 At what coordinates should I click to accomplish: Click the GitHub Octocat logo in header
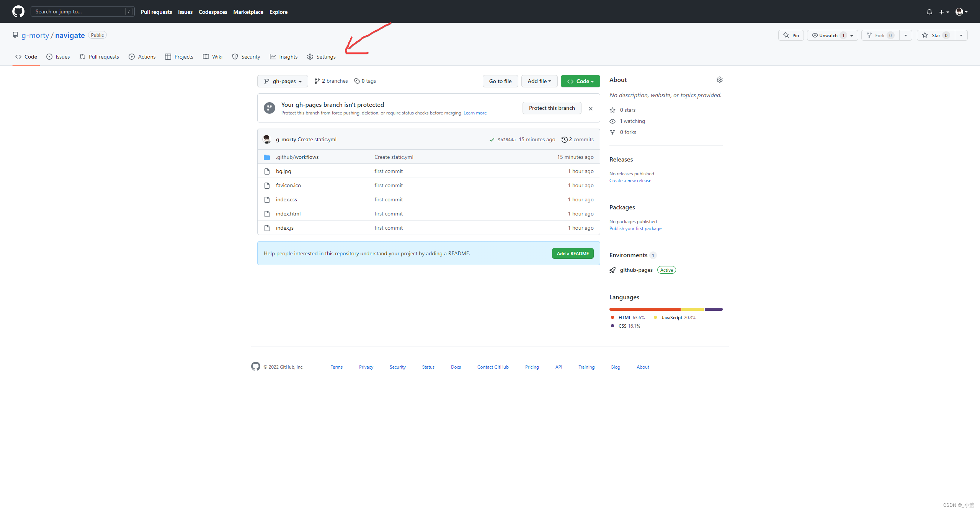click(18, 11)
